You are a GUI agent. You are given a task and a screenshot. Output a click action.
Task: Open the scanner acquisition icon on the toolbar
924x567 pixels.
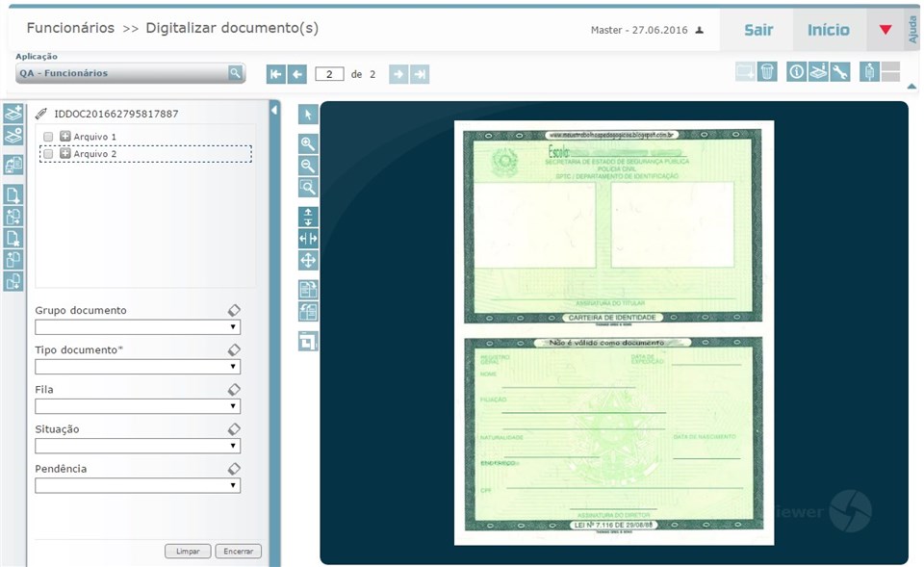coord(816,72)
